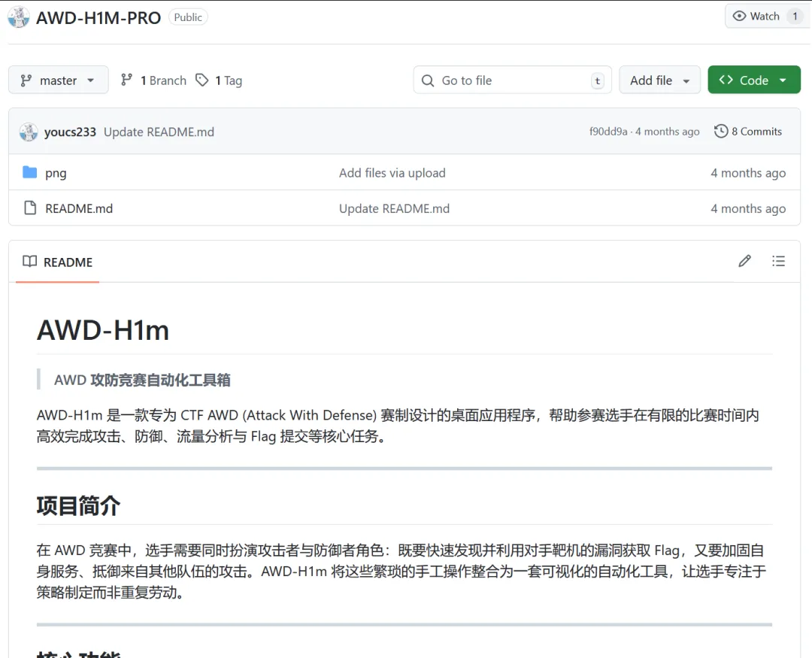This screenshot has width=812, height=658.
Task: Click the AWD-H1m README heading
Action: pos(103,330)
